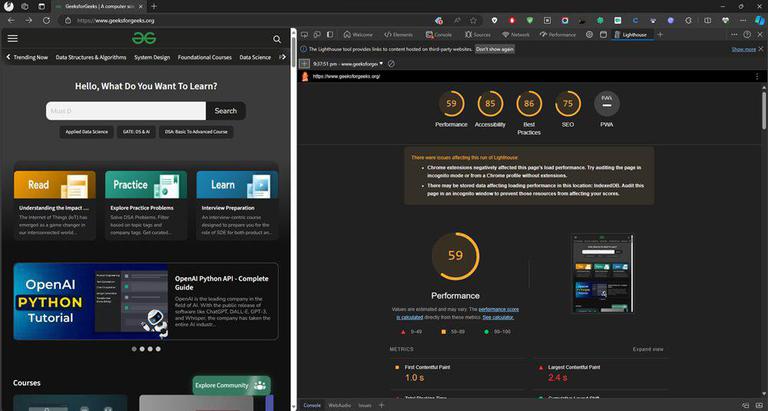
Task: Click the Don't show again button
Action: click(x=495, y=49)
